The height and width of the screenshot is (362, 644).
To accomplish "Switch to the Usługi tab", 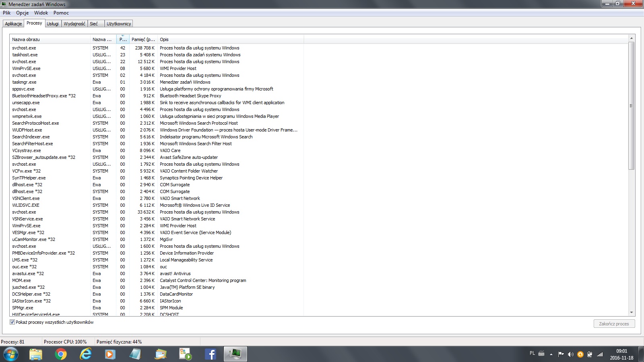I will click(x=52, y=24).
